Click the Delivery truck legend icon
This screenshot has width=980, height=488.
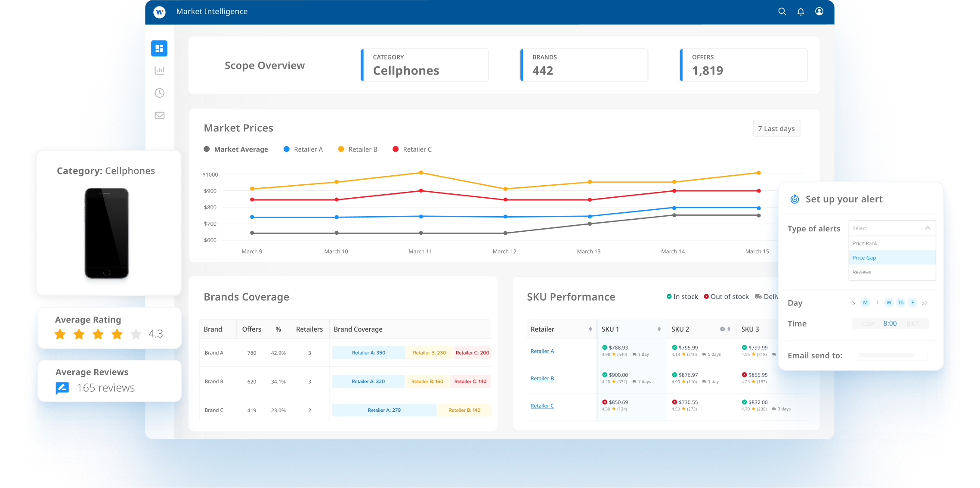(758, 296)
